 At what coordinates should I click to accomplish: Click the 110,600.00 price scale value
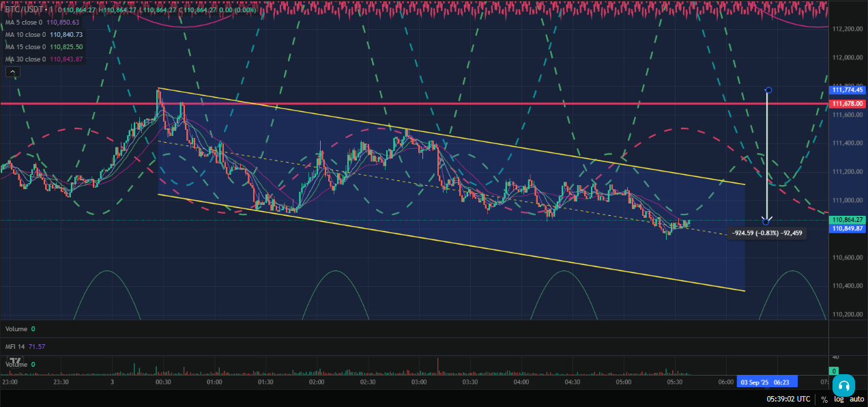click(x=848, y=257)
